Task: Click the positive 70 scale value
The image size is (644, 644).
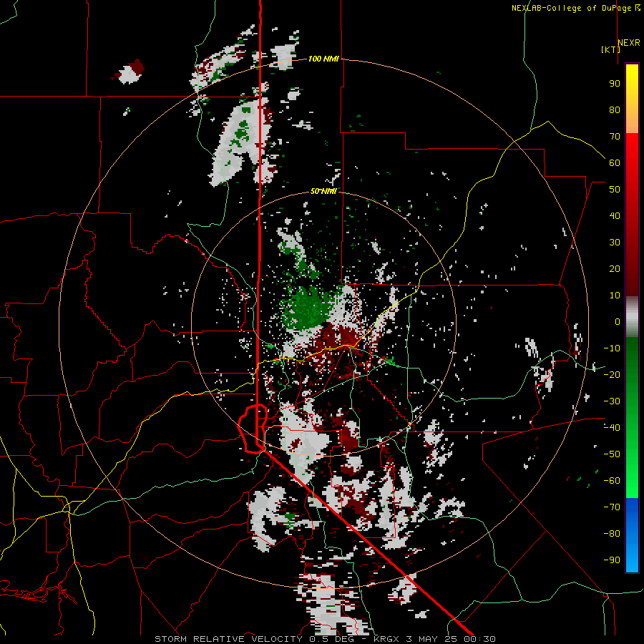Action: pyautogui.click(x=615, y=137)
